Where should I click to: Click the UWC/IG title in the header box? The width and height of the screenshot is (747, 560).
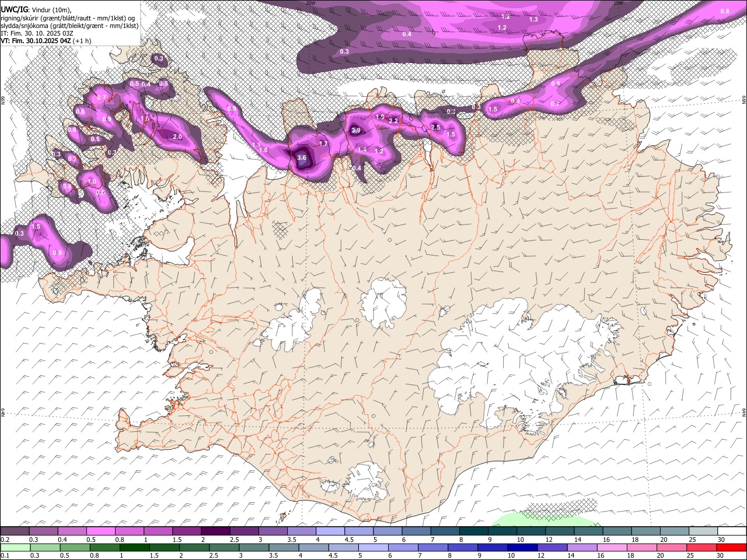pyautogui.click(x=14, y=9)
